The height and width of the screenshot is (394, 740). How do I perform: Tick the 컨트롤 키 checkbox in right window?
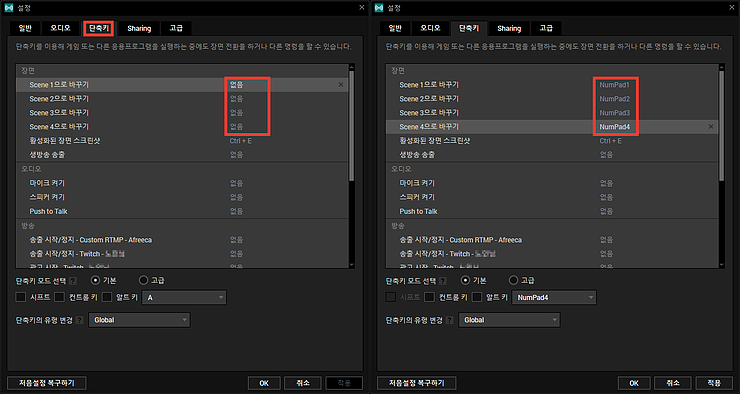coord(429,297)
